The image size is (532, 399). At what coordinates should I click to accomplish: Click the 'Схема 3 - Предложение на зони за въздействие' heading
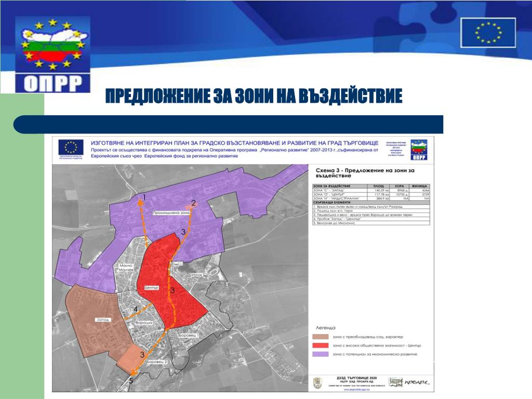coord(365,173)
